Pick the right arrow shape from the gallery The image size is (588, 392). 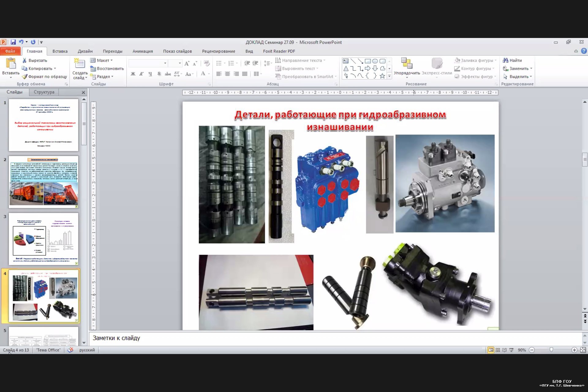click(x=367, y=69)
